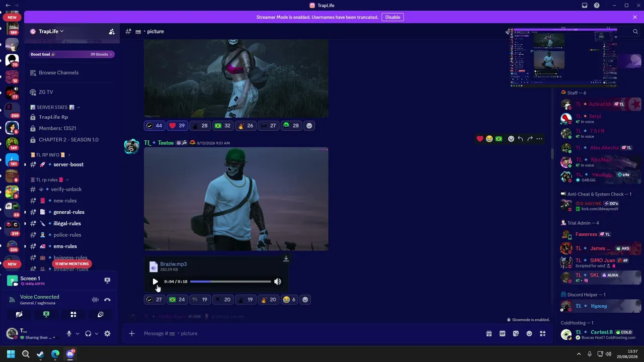The image size is (644, 362).
Task: Send a gift from the message bar
Action: point(489,333)
